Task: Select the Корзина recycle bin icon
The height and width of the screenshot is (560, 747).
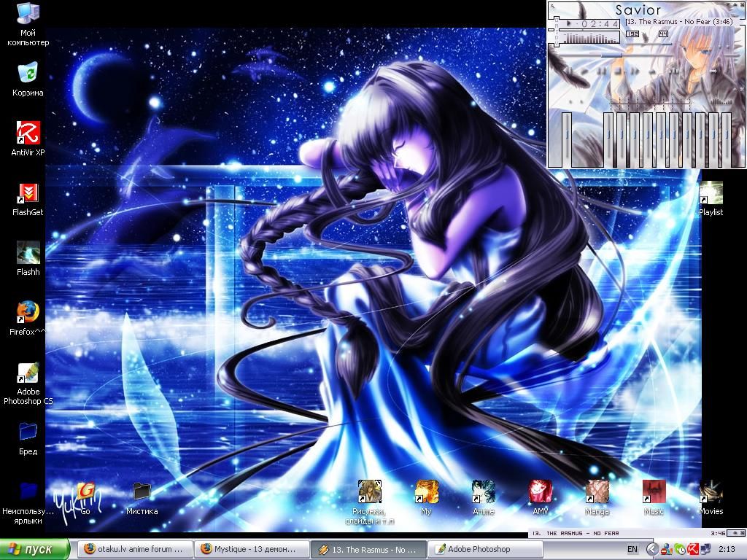Action: coord(28,79)
